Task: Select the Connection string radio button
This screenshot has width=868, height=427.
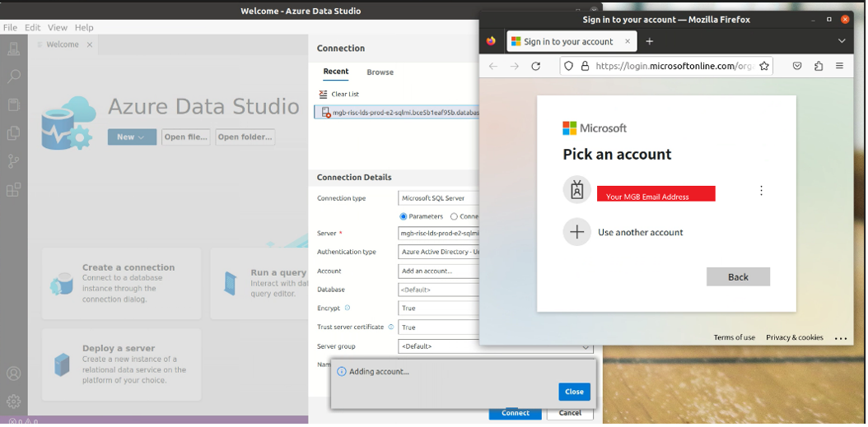Action: [x=454, y=216]
